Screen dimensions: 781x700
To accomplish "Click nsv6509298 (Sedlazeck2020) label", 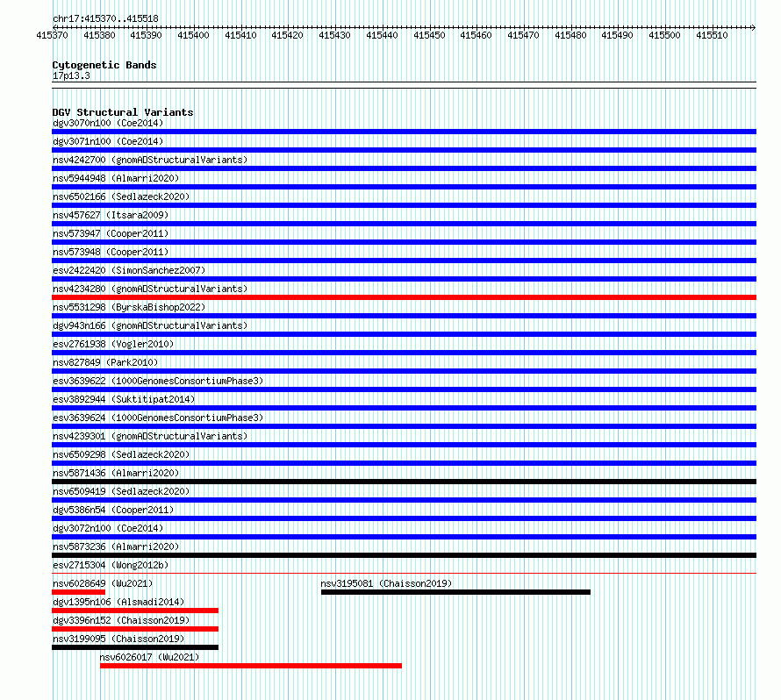I will (121, 454).
